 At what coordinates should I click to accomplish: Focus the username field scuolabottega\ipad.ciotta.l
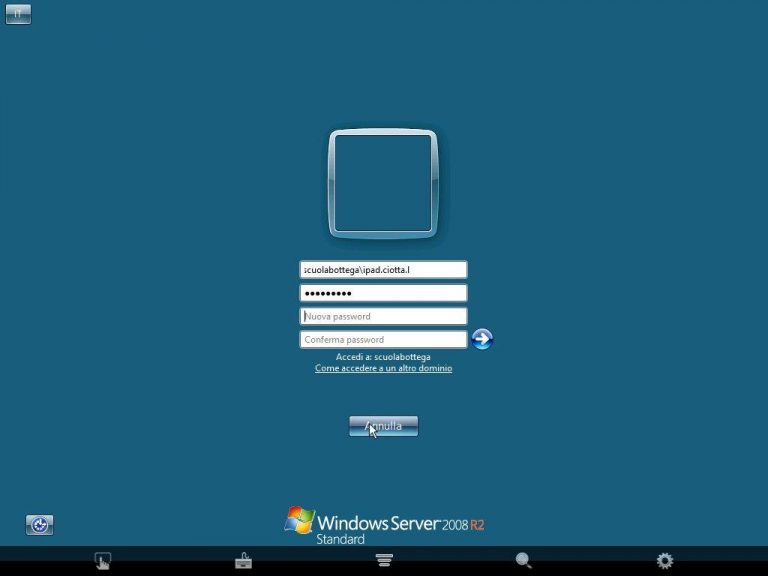[x=384, y=270]
